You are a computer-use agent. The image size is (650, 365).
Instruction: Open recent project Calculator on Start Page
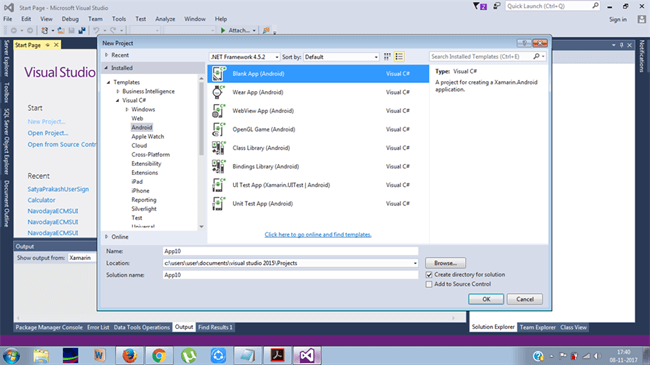pyautogui.click(x=41, y=200)
